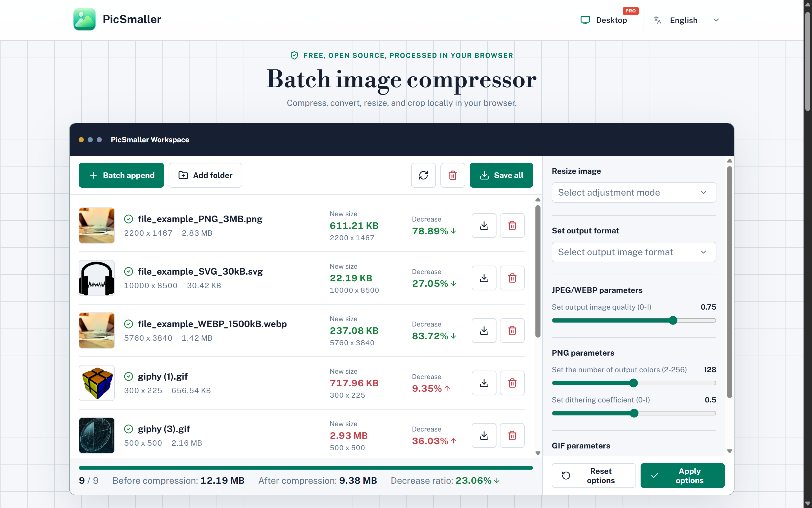Click the recompress refresh icon button
The image size is (812, 508).
(x=423, y=175)
